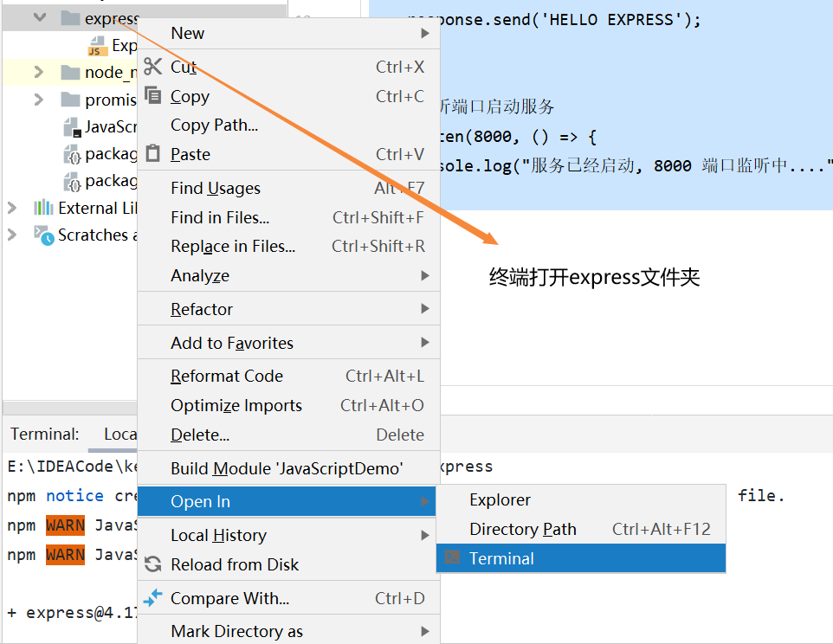Open the Analyze submenu
The height and width of the screenshot is (644, 833).
[x=288, y=275]
